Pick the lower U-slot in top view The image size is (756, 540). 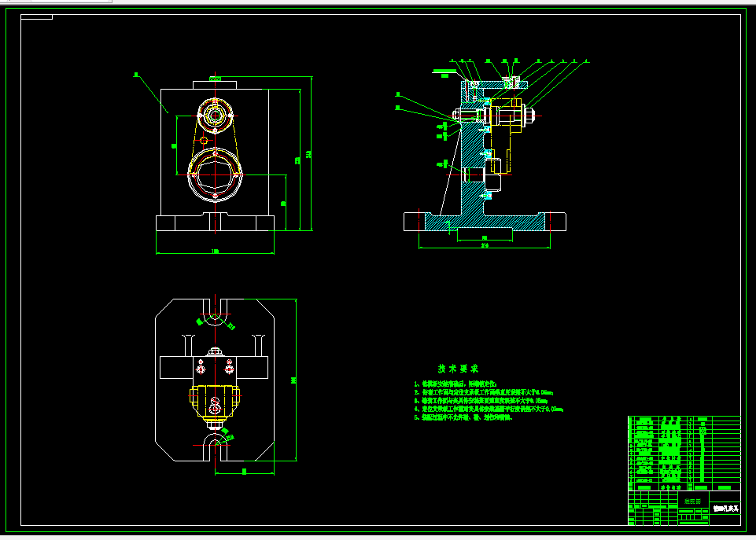[x=215, y=446]
